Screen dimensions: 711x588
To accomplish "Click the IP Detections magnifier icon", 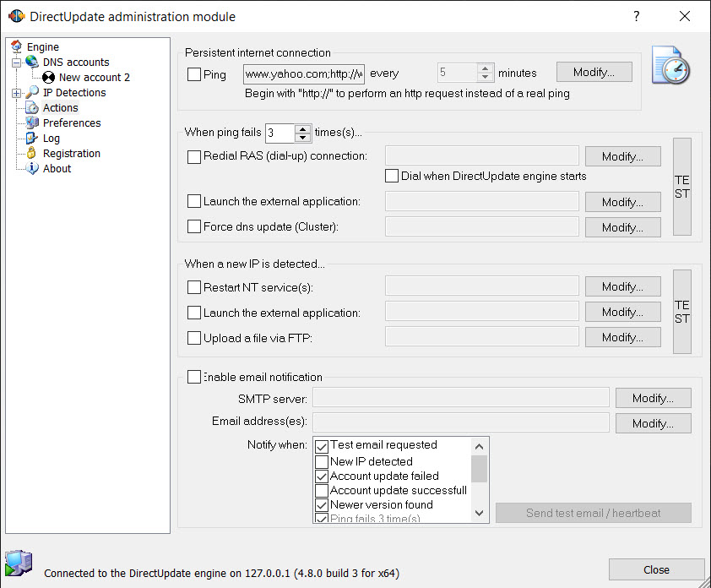I will click(32, 92).
